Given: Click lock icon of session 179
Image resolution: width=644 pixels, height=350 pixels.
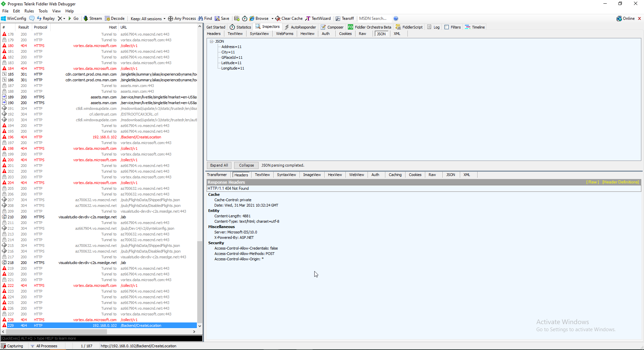Looking at the screenshot, I should (x=4, y=40).
